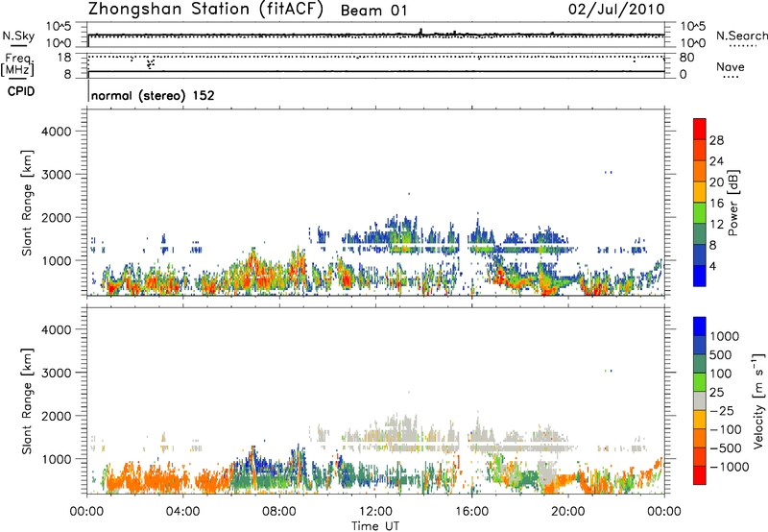Click the frequency dip near 02:30 UT
The image size is (768, 532).
[x=151, y=63]
